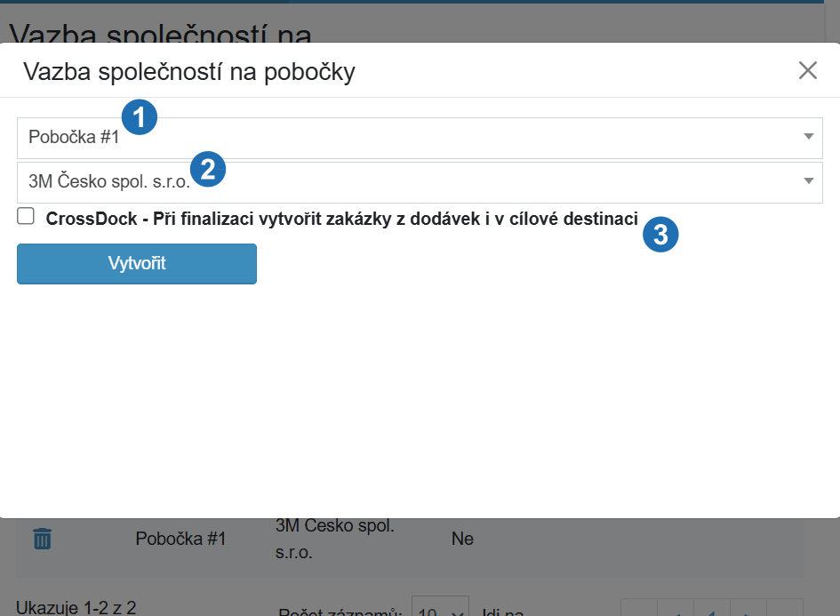840x616 pixels.
Task: Open the 3M Česko spol. s.r.o. dropdown
Action: click(420, 182)
